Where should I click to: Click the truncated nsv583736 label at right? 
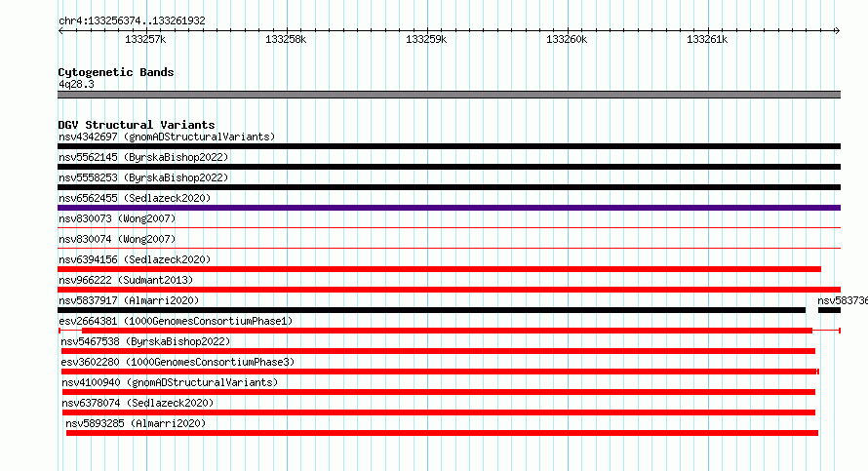point(843,300)
